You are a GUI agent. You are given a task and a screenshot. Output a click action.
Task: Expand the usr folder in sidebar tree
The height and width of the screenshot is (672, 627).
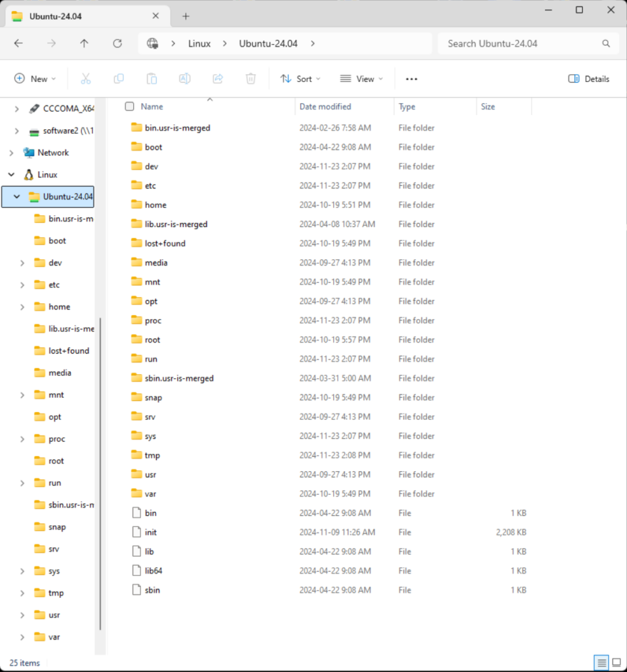(22, 615)
